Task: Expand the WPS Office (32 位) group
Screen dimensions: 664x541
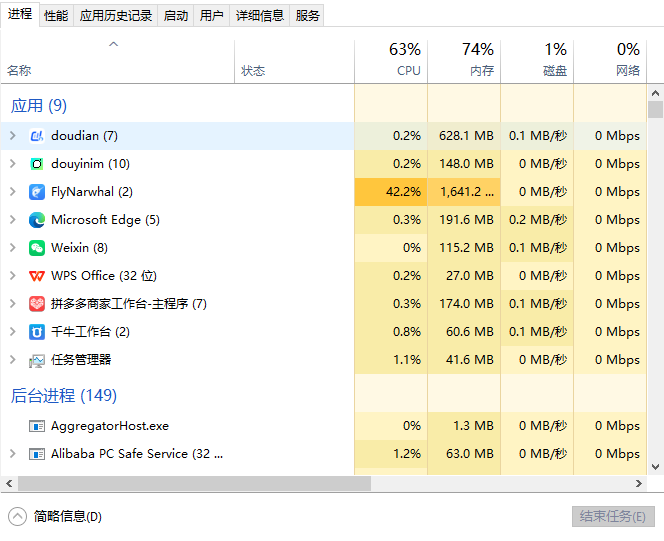Action: [x=13, y=276]
